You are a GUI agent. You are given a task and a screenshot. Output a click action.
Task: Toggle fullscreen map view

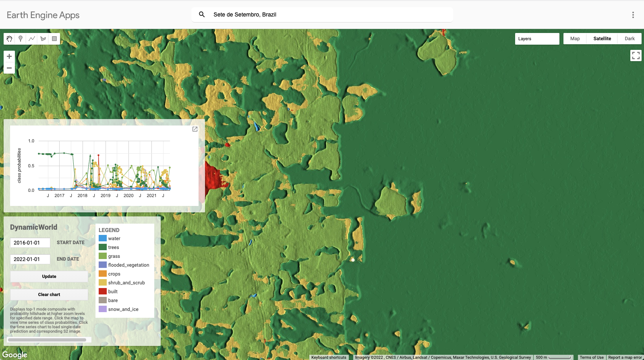(636, 56)
